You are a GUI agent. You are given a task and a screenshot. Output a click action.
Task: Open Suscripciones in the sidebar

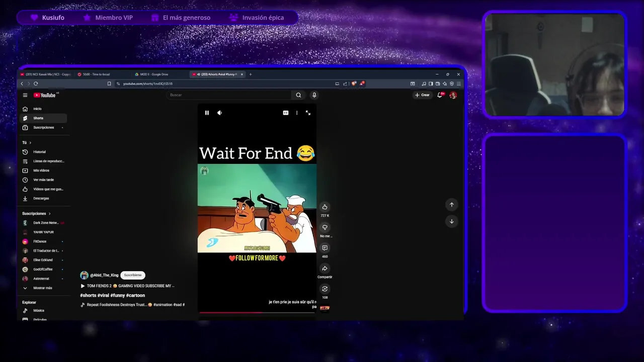[43, 127]
